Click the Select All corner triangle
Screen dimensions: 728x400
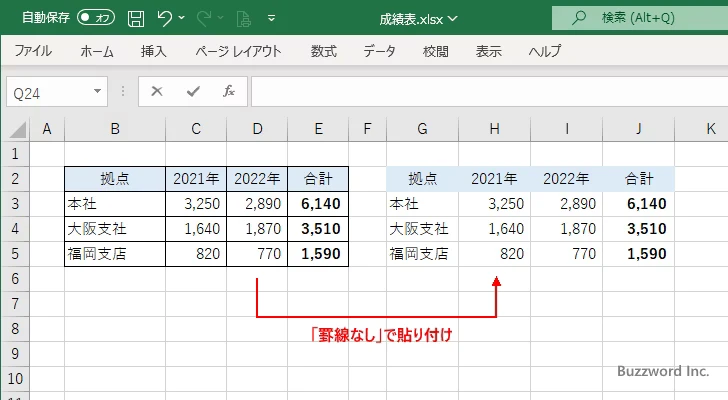tap(15, 129)
